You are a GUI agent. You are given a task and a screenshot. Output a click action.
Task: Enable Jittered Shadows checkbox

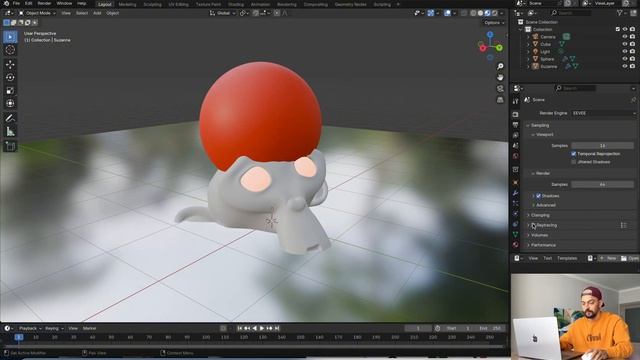click(x=573, y=162)
